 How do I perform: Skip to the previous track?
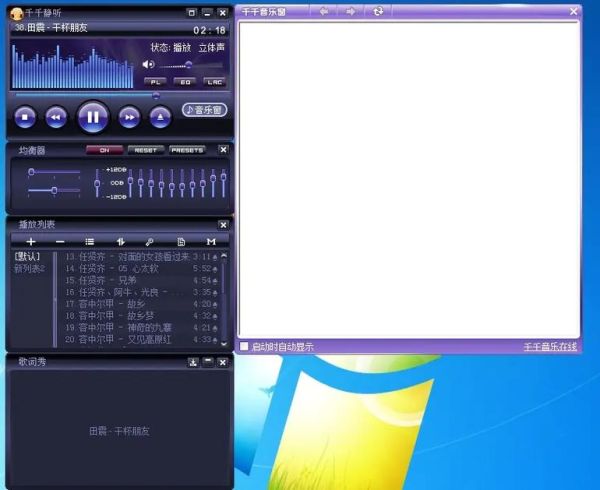click(x=56, y=117)
